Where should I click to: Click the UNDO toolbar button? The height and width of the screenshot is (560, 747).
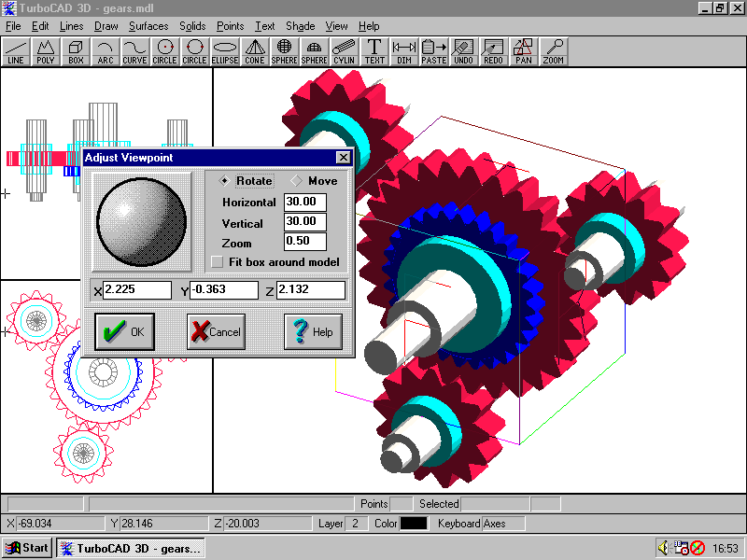click(x=463, y=51)
